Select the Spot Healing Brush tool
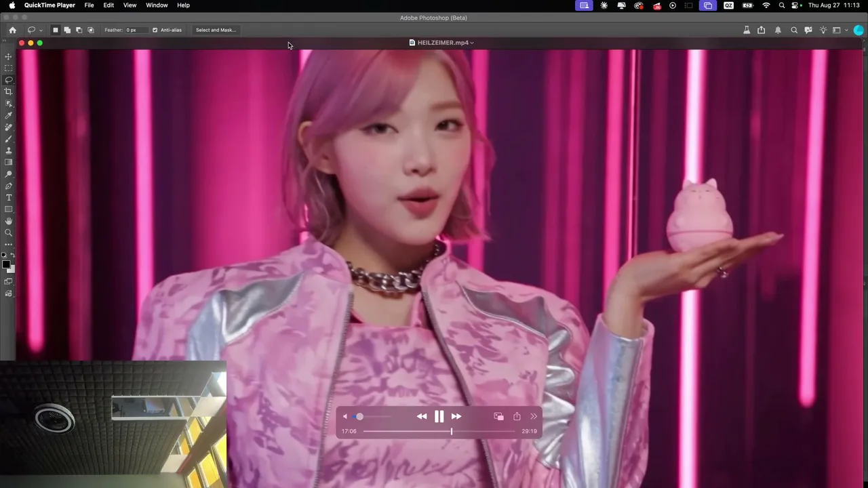 click(9, 127)
